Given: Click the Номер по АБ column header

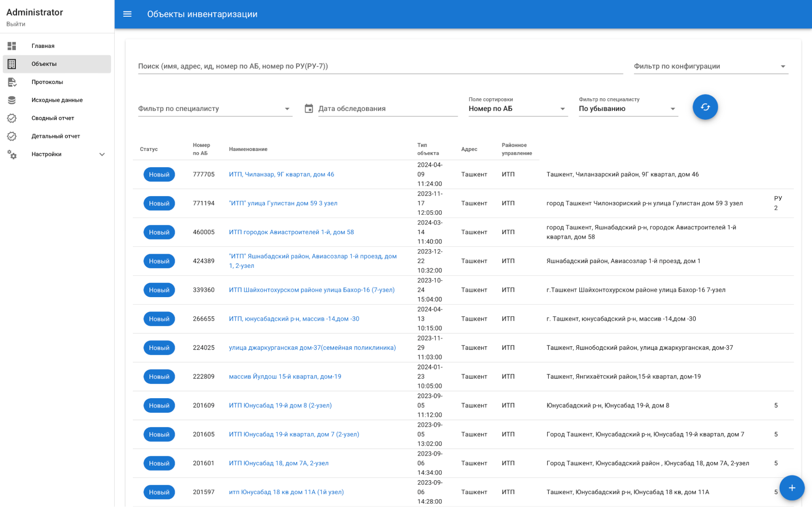Looking at the screenshot, I should click(201, 149).
